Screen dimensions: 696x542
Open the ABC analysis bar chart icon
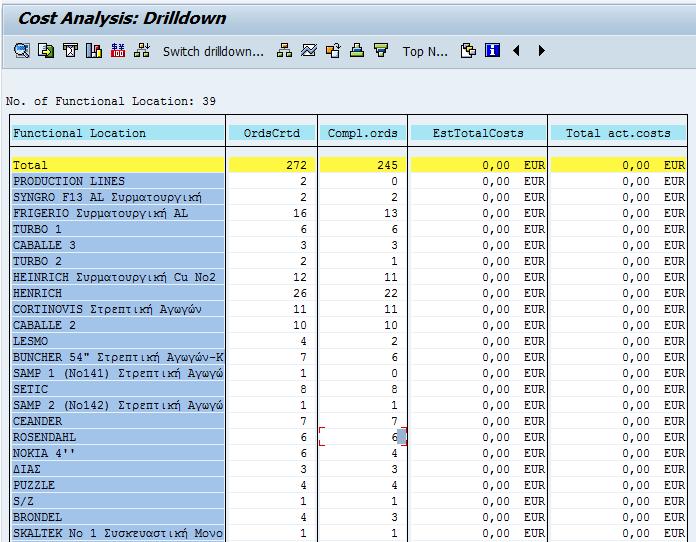(94, 51)
